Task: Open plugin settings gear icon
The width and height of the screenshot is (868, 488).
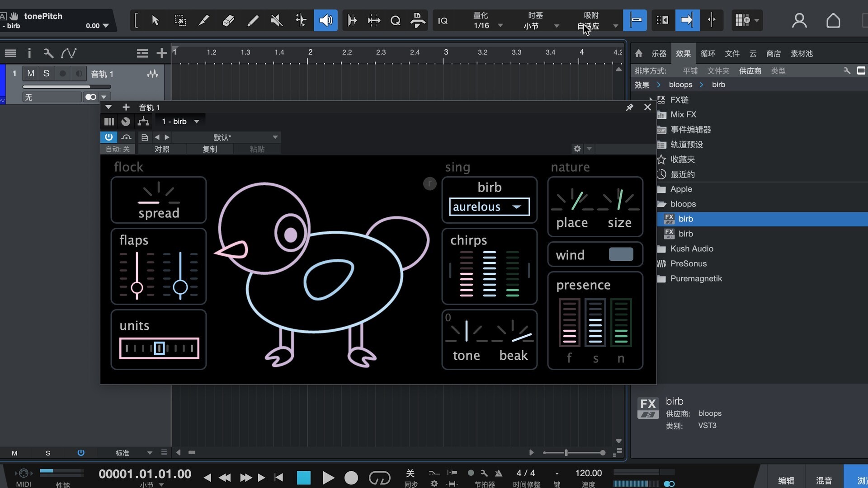Action: pos(577,149)
